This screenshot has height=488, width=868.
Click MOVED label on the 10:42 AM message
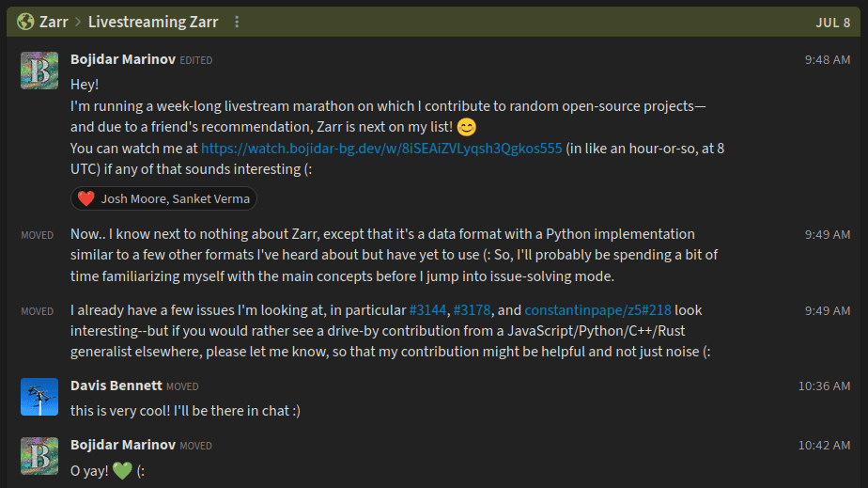[195, 446]
